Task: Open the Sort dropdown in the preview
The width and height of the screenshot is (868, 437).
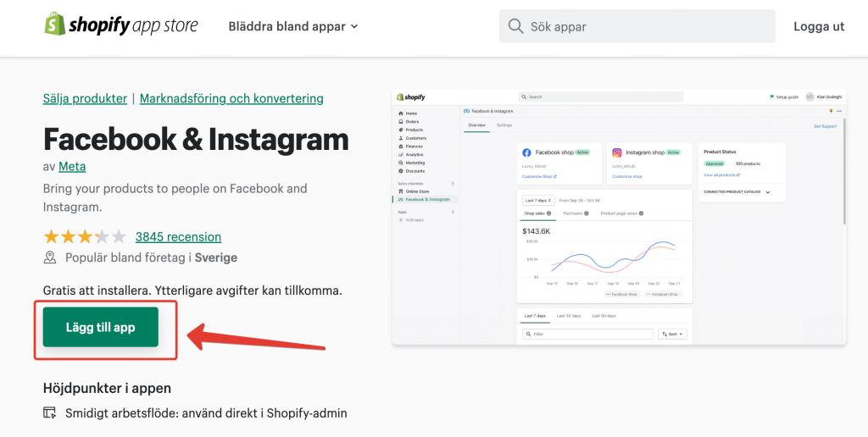Action: tap(672, 335)
